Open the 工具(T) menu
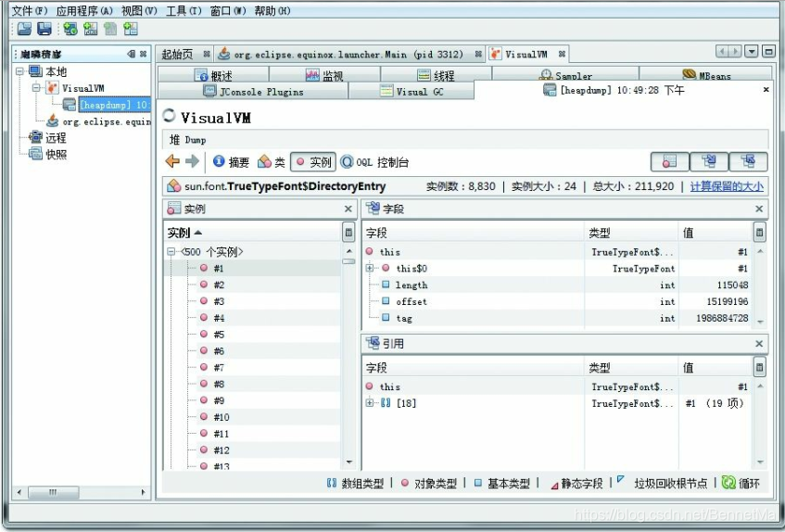This screenshot has height=532, width=785. click(184, 10)
